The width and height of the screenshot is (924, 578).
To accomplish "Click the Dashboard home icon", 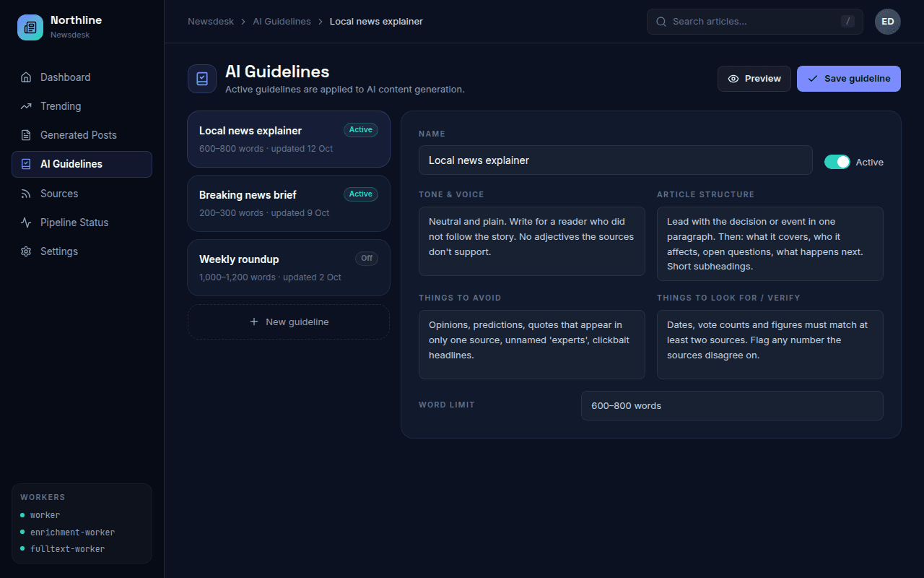I will point(26,77).
